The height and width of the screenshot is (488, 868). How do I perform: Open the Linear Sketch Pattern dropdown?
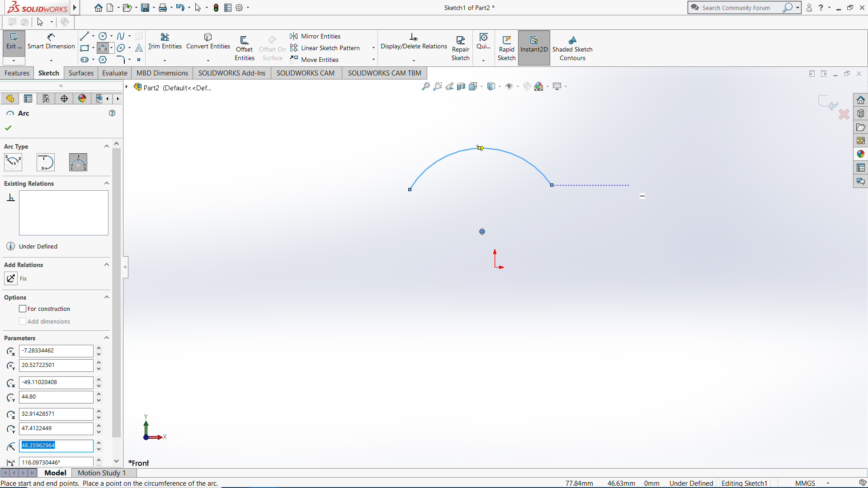[373, 47]
